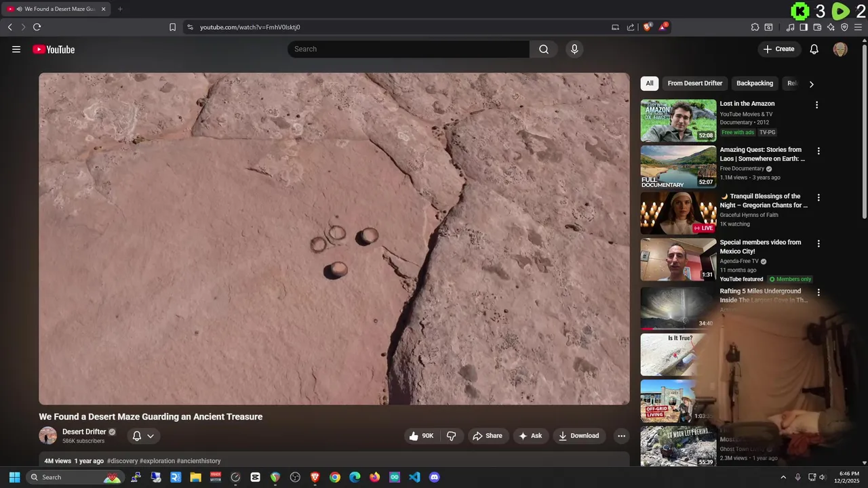The width and height of the screenshot is (868, 488).
Task: Bookmark this page with bookmark icon
Action: pyautogui.click(x=172, y=27)
